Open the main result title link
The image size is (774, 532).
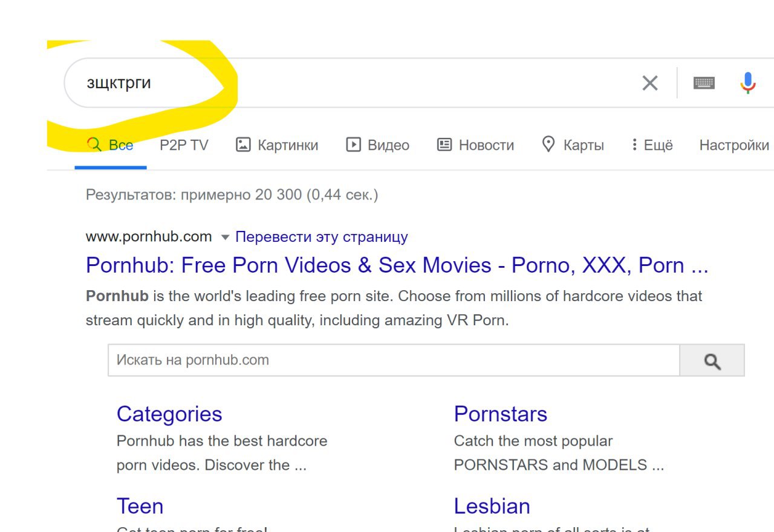pos(397,265)
